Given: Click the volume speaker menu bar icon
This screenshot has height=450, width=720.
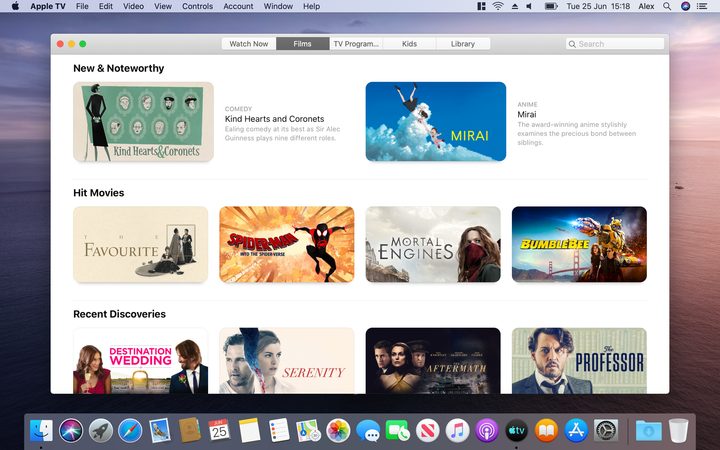Looking at the screenshot, I should point(529,6).
